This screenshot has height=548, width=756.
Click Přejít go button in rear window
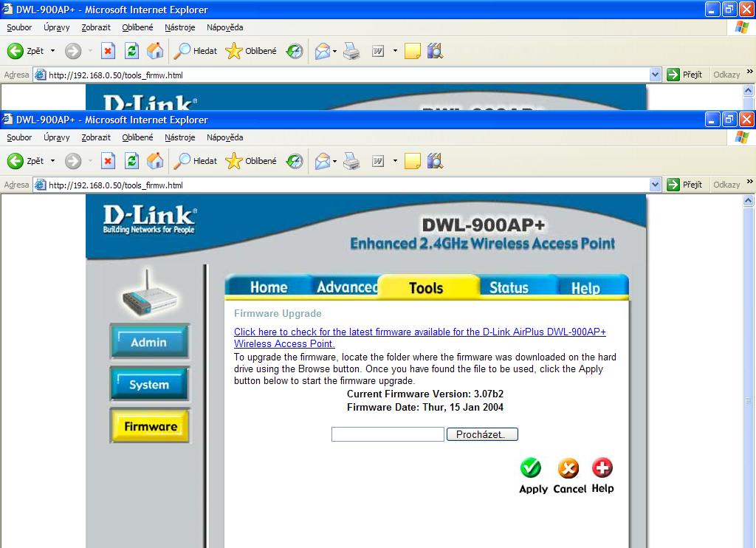[684, 75]
